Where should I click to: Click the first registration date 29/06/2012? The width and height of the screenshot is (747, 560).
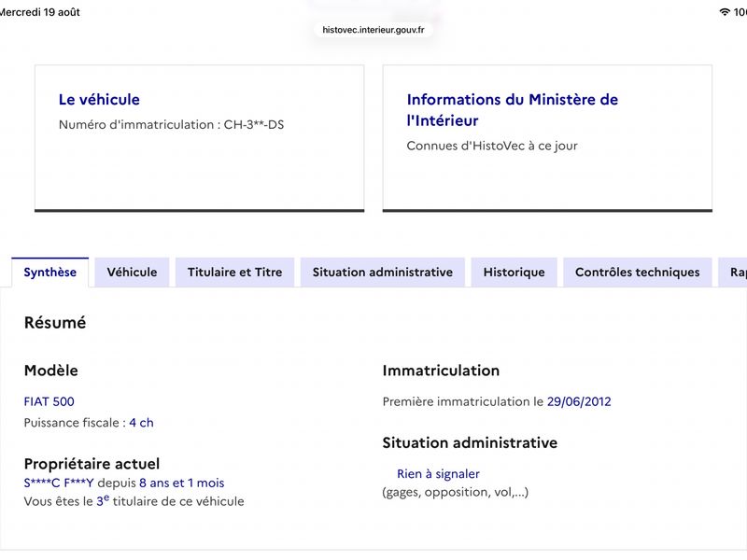pos(579,401)
